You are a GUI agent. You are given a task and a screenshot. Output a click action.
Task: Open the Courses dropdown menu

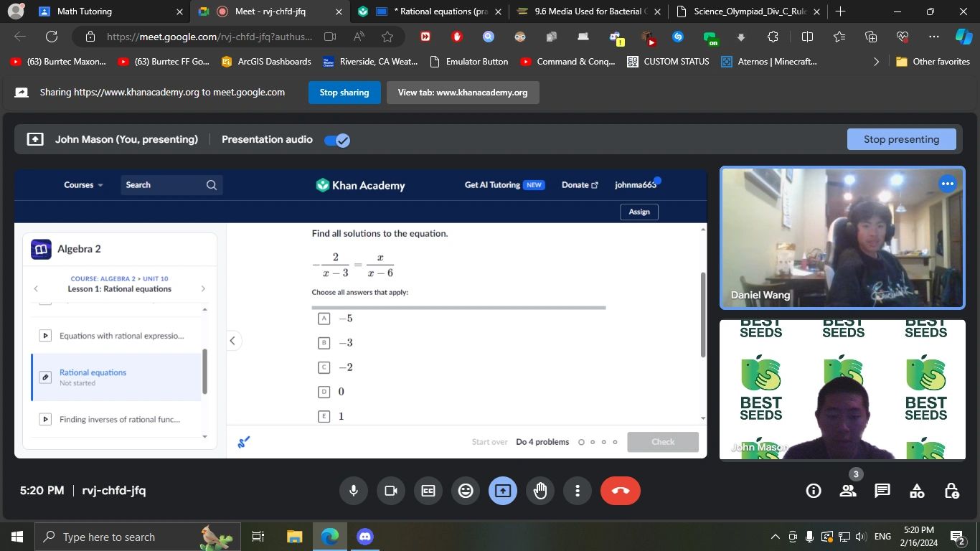click(81, 184)
